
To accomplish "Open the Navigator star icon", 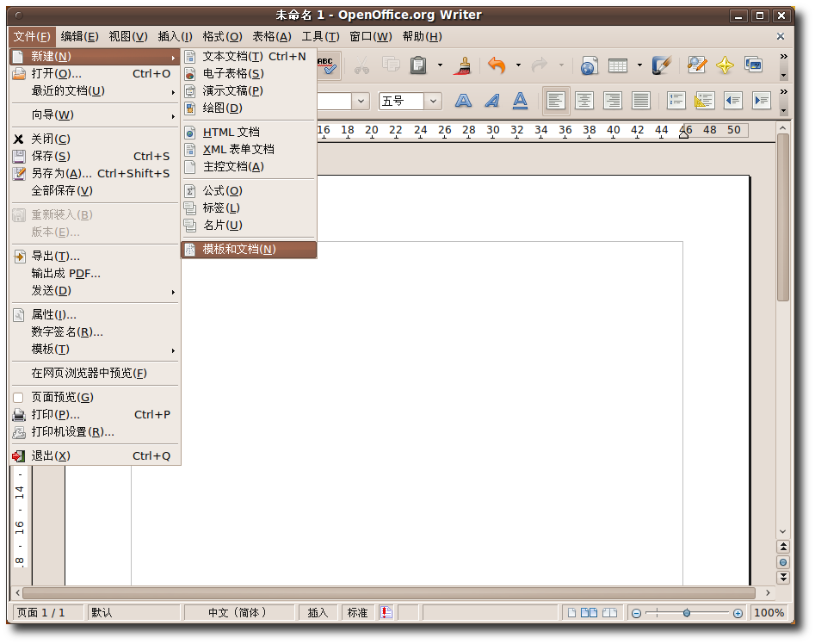I will coord(725,65).
